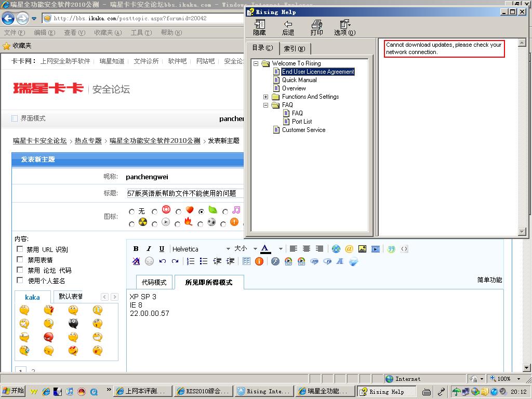Screen dimensions: 532x399
Task: Open the Helvetica font dropdown
Action: [x=228, y=249]
